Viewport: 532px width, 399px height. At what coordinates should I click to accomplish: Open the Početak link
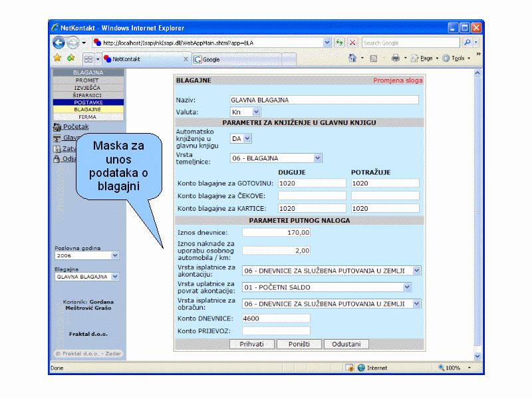tap(76, 126)
